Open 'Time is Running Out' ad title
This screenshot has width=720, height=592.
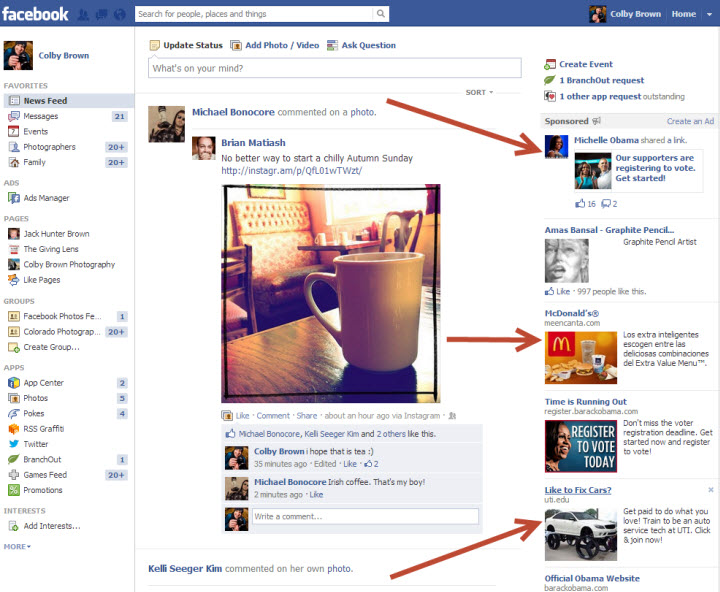(585, 401)
